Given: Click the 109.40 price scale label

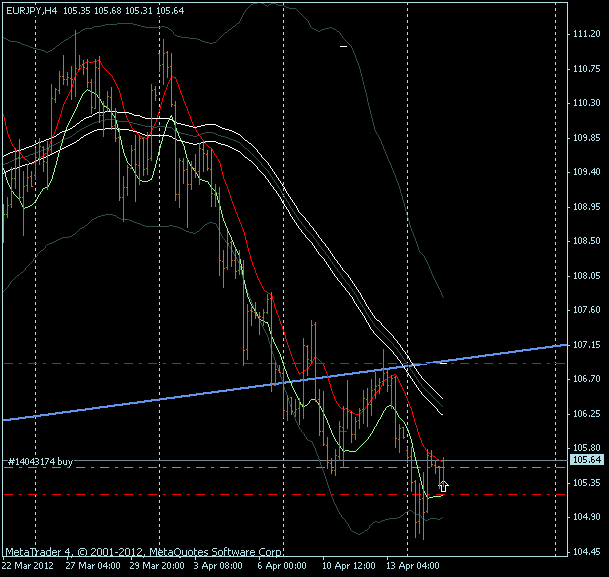Looking at the screenshot, I should tap(586, 172).
